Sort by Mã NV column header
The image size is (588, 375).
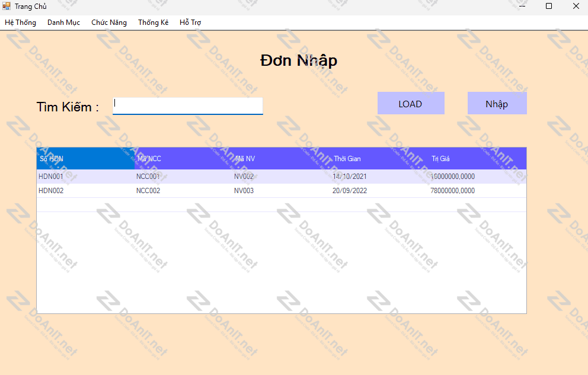282,158
